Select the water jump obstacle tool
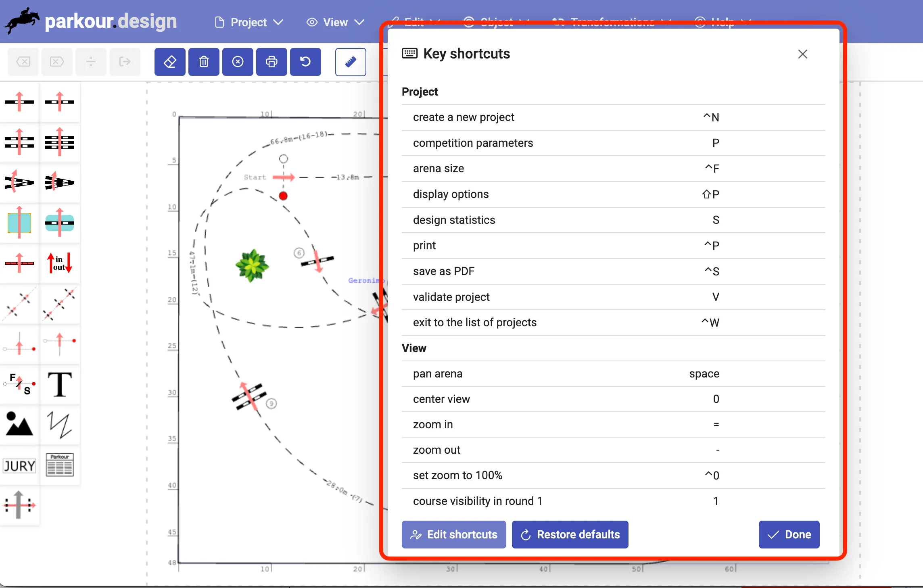This screenshot has width=923, height=588. [x=19, y=223]
